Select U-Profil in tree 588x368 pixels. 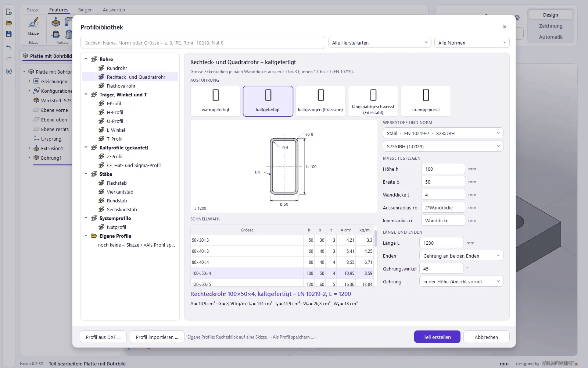[x=115, y=121]
